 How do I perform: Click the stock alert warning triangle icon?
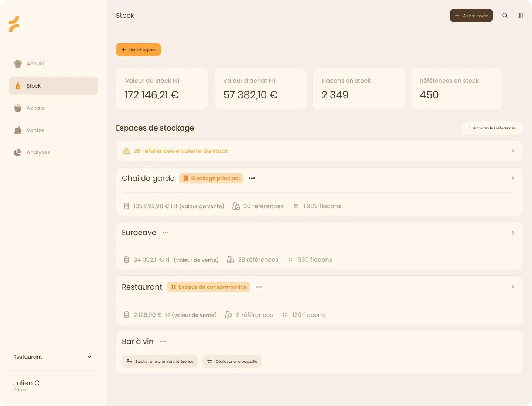pyautogui.click(x=126, y=151)
